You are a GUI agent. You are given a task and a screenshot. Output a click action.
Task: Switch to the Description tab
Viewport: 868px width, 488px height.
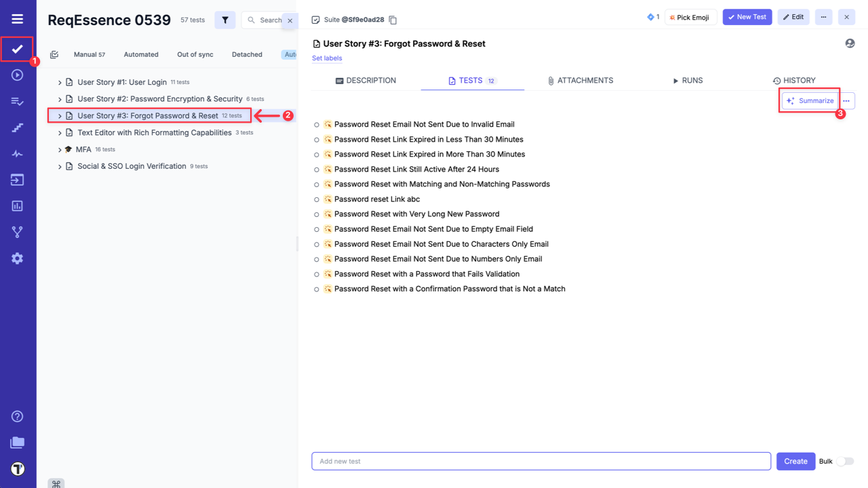tap(366, 81)
